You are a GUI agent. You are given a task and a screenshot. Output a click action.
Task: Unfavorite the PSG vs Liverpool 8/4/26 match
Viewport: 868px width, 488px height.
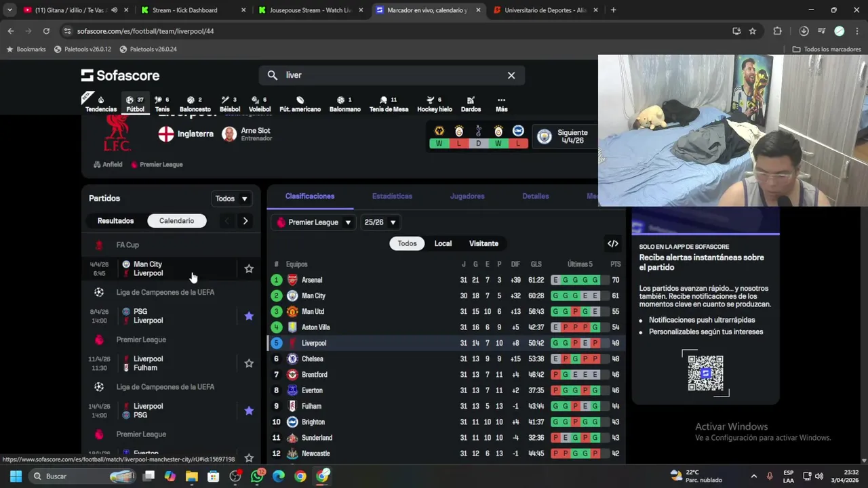[x=249, y=316]
